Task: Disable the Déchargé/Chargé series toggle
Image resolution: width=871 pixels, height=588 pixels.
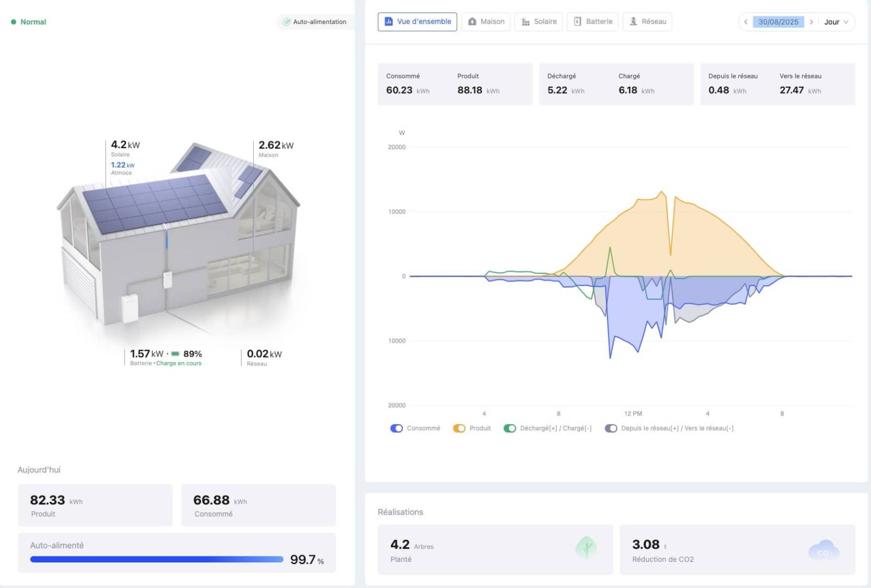Action: click(510, 428)
